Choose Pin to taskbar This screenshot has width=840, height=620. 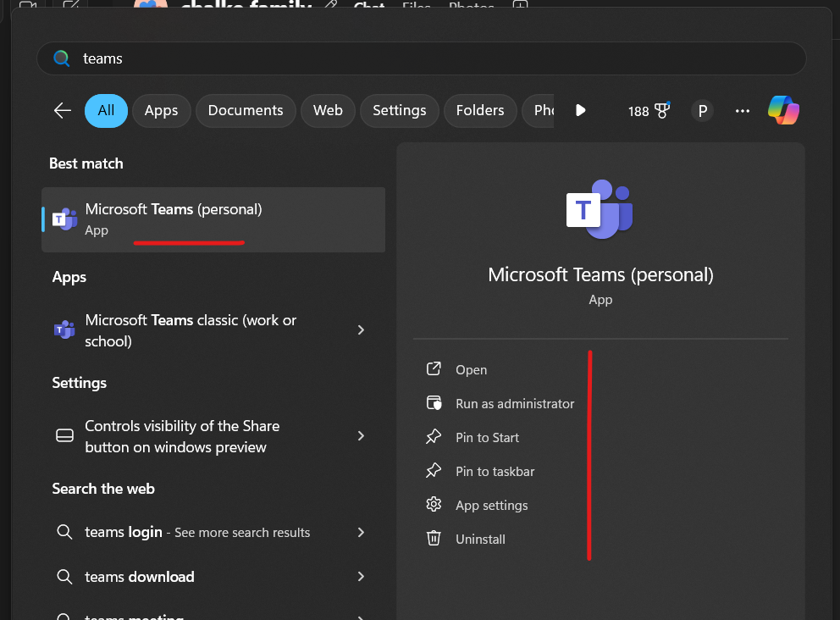[495, 472]
